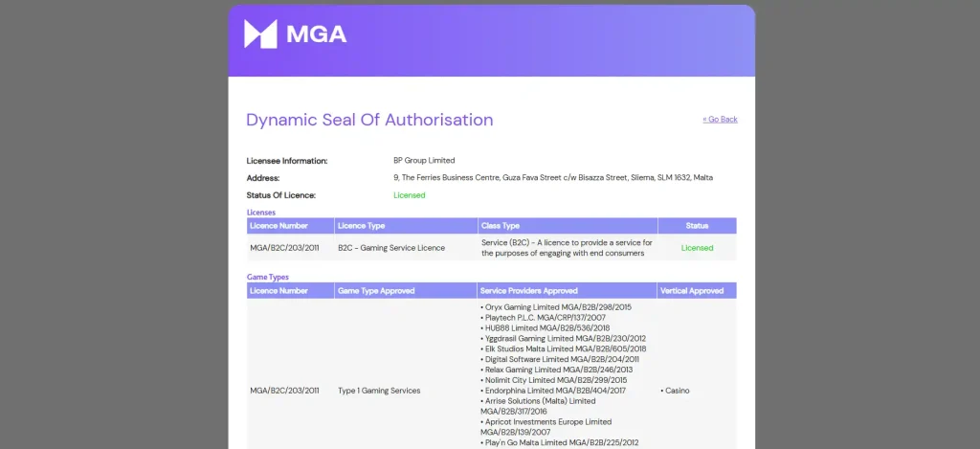Click Digital Software Limited MGA/B2B/204/2011 entry

pyautogui.click(x=560, y=360)
